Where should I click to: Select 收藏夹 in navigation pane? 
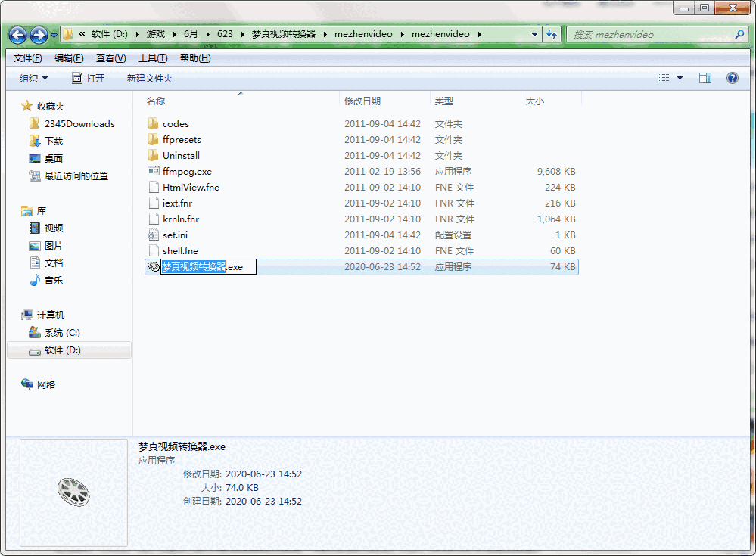click(x=51, y=106)
